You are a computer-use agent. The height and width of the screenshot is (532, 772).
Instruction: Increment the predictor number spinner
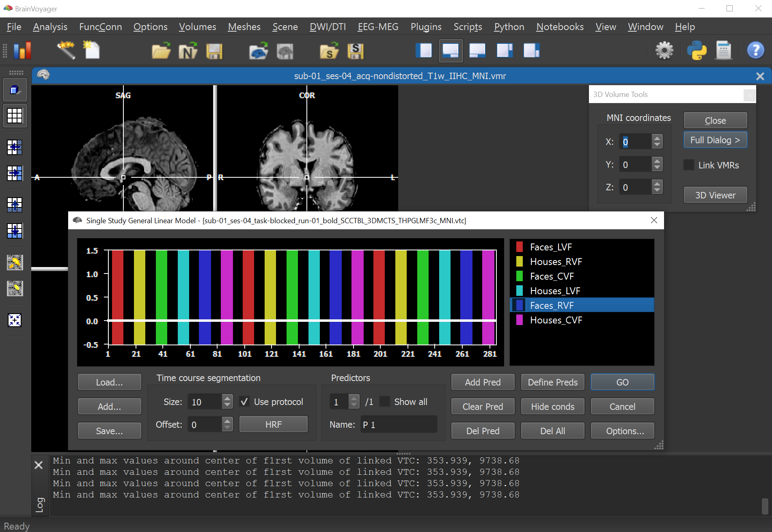pos(354,398)
